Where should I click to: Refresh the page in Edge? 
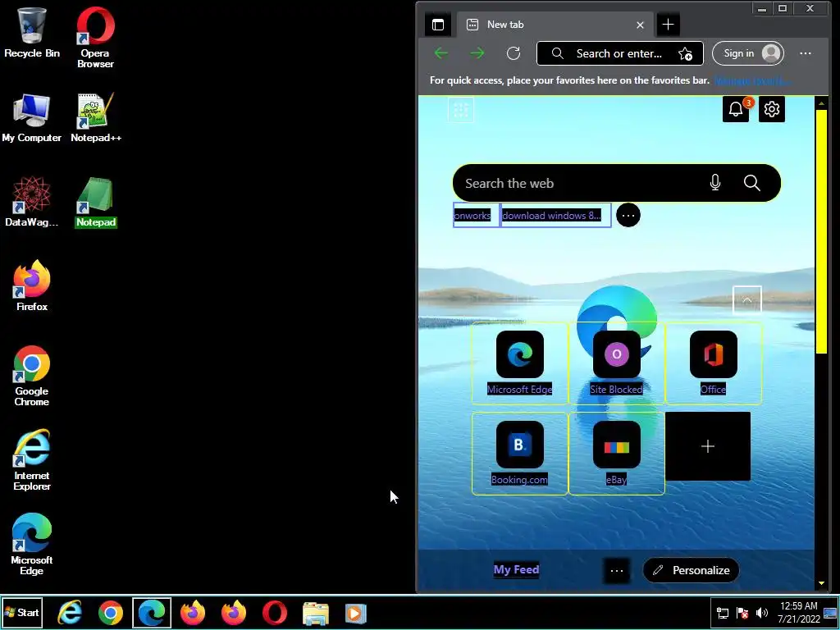click(x=514, y=53)
